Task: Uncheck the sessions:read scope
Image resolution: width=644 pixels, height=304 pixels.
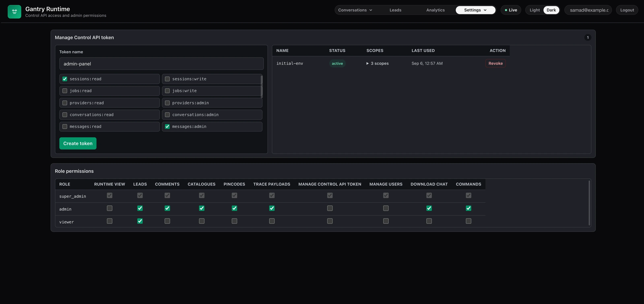Action: point(65,79)
